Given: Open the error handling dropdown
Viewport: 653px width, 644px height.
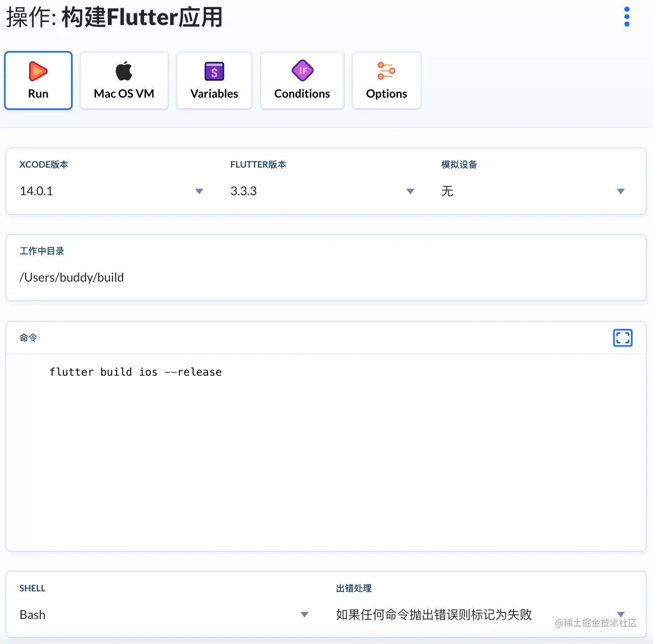Looking at the screenshot, I should point(481,615).
